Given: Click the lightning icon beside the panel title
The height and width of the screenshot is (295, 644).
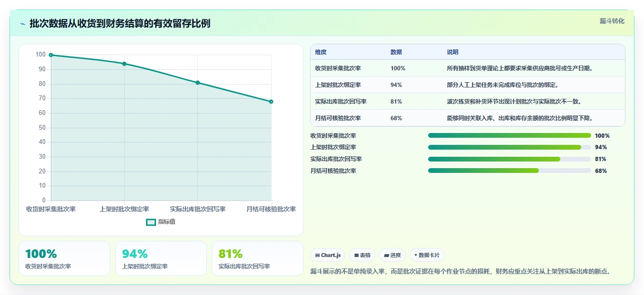Looking at the screenshot, I should 22,24.
